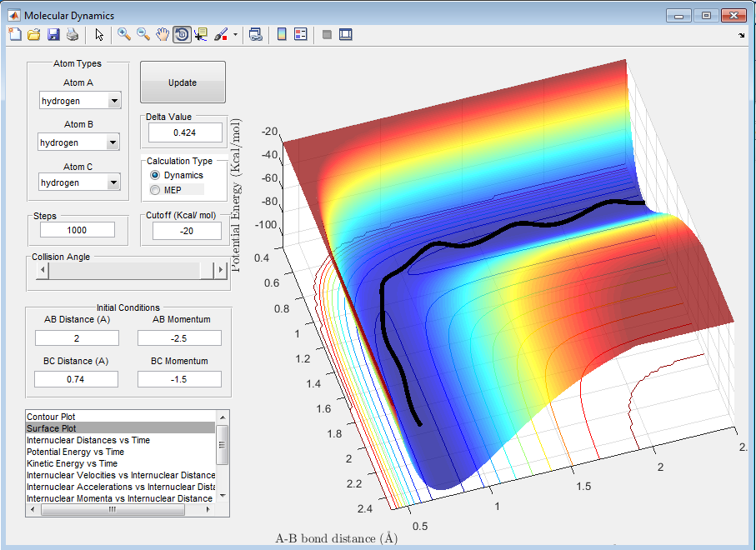The image size is (756, 550).
Task: Click the Collision Angle slider track
Action: pyautogui.click(x=121, y=270)
